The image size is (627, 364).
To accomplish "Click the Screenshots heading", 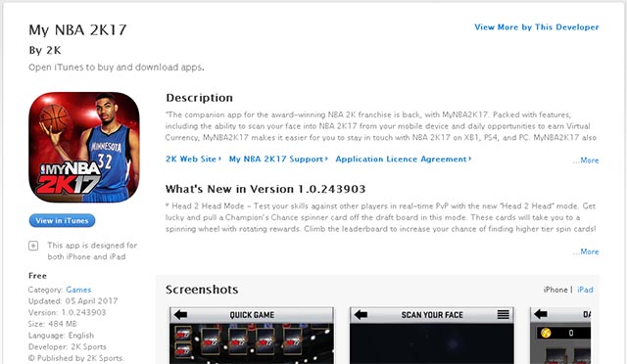I will pos(202,290).
